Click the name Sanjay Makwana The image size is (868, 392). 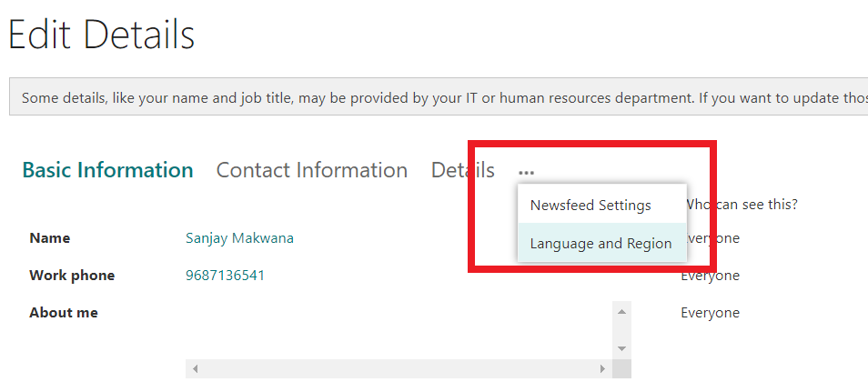[239, 238]
